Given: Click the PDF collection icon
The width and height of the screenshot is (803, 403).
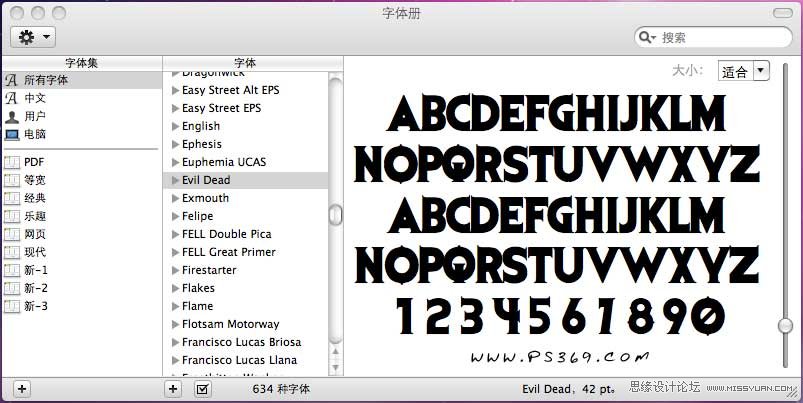Looking at the screenshot, I should (11, 162).
